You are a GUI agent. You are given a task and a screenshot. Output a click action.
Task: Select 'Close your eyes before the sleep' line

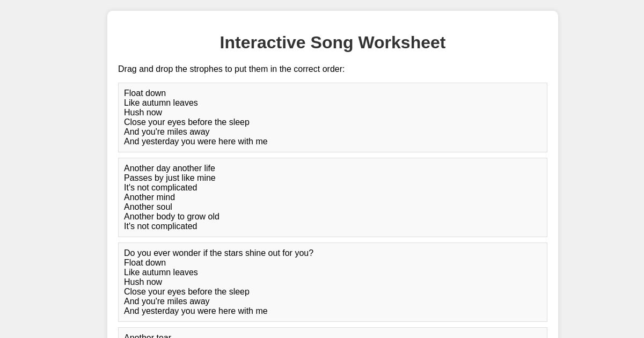pos(187,122)
